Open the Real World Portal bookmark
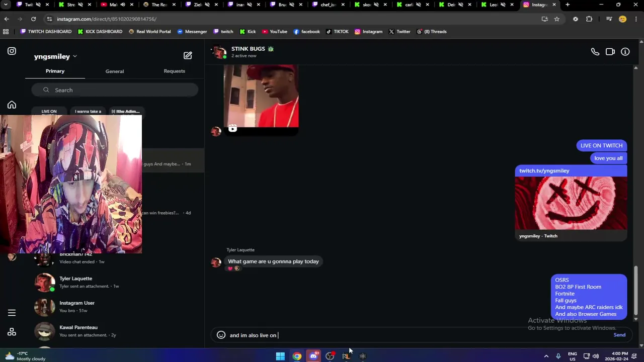The height and width of the screenshot is (362, 644). (149, 31)
